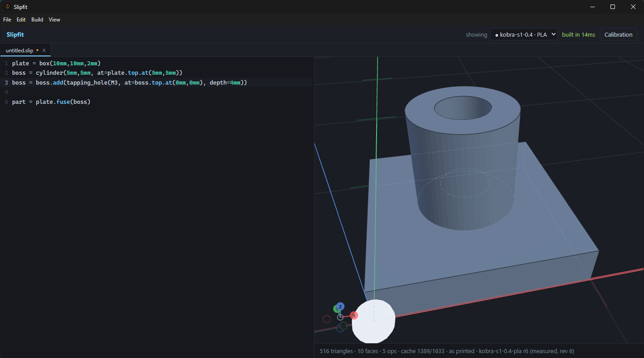Click the 'part = plate.fuse(boss)' code line
644x358 pixels.
51,102
